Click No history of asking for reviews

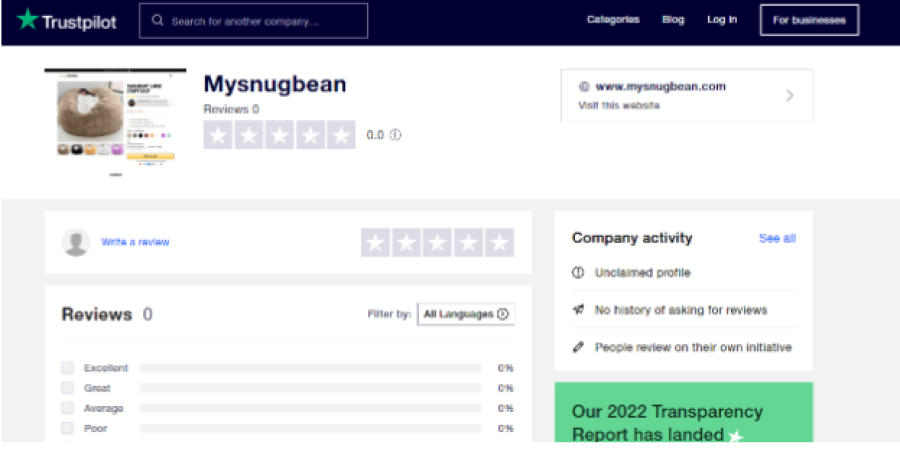pos(681,310)
